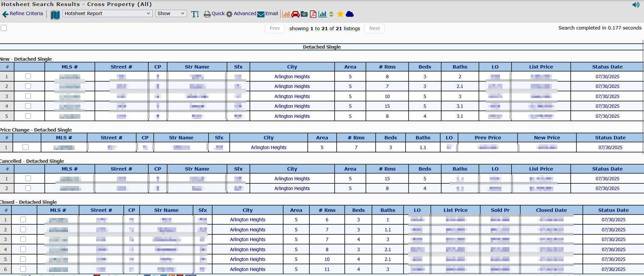Click the Quick print link

[x=218, y=13]
